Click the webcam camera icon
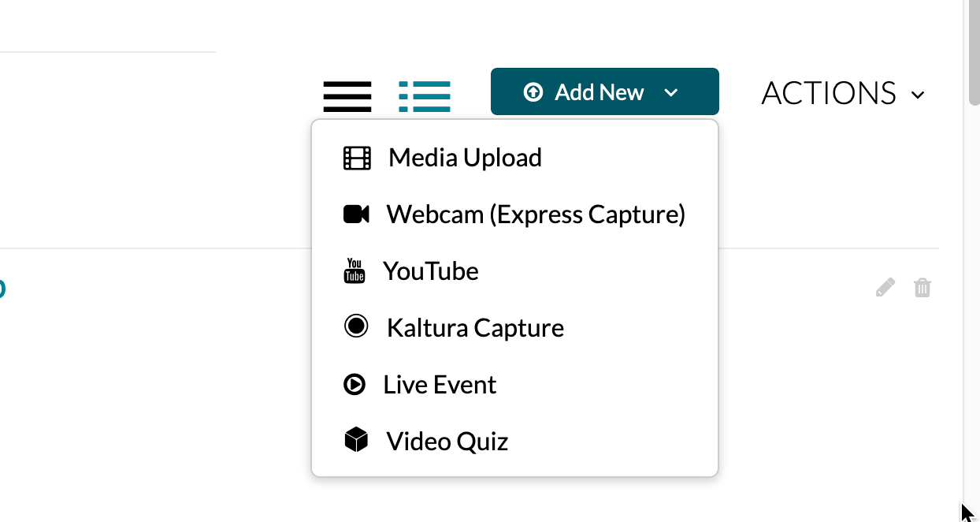This screenshot has height=522, width=980. pos(356,214)
